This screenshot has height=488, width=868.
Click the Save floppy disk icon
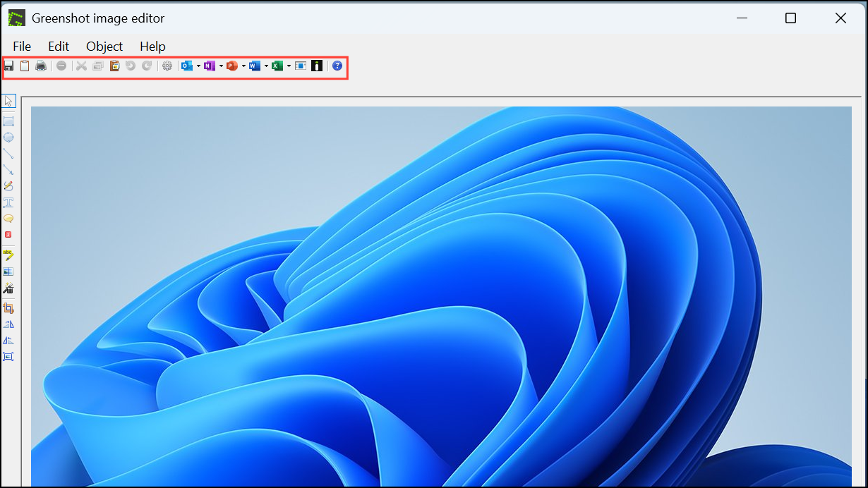pos(9,66)
